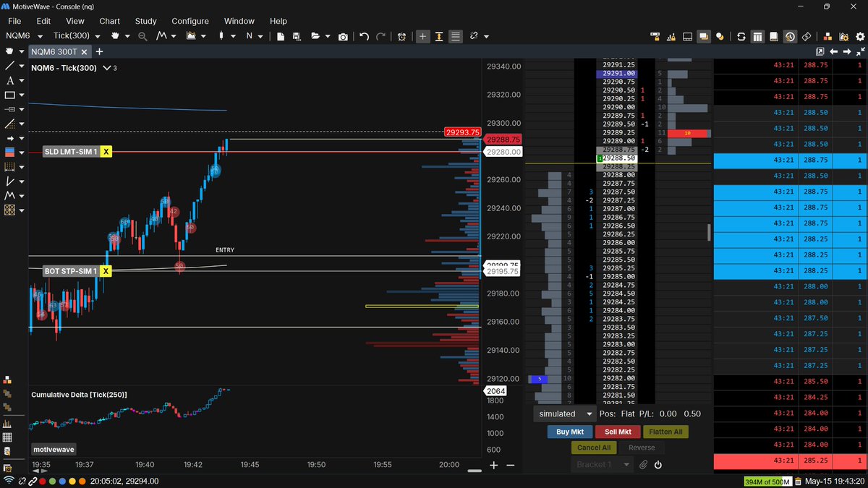Image resolution: width=868 pixels, height=488 pixels.
Task: Click the overlapping circles icon in toolbar
Action: (720, 36)
